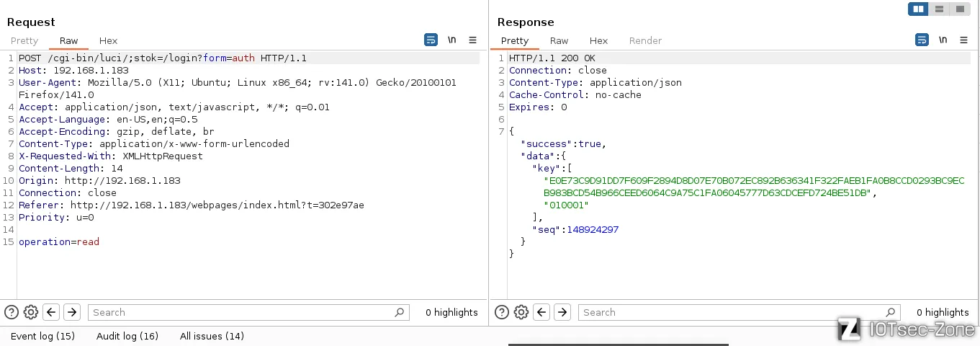This screenshot has width=980, height=346.
Task: Open Event log (15) tab
Action: pos(42,336)
